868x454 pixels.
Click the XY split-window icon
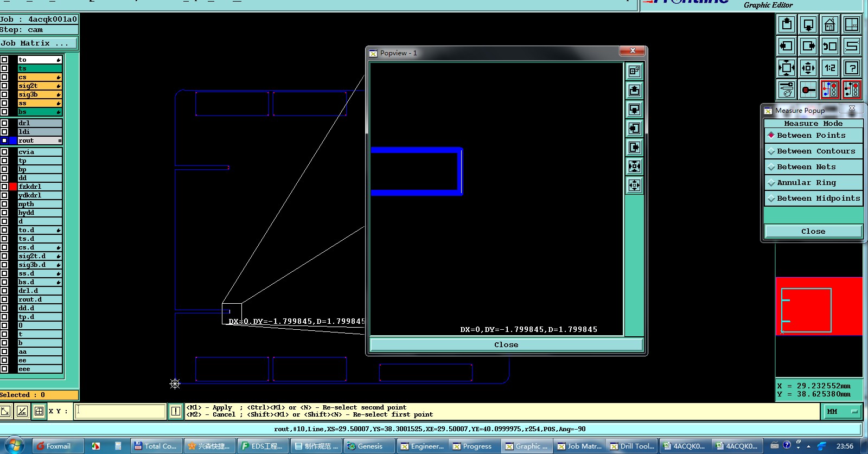pos(852,24)
